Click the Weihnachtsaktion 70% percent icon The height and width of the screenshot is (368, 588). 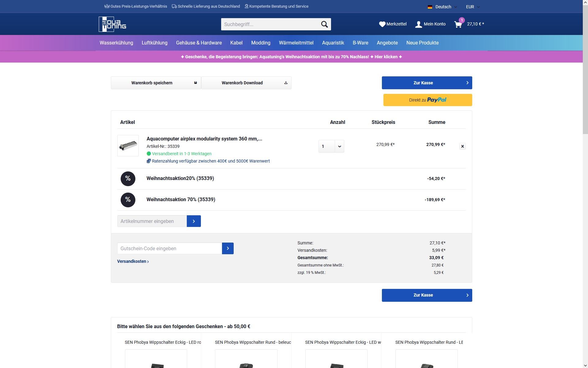pos(128,200)
